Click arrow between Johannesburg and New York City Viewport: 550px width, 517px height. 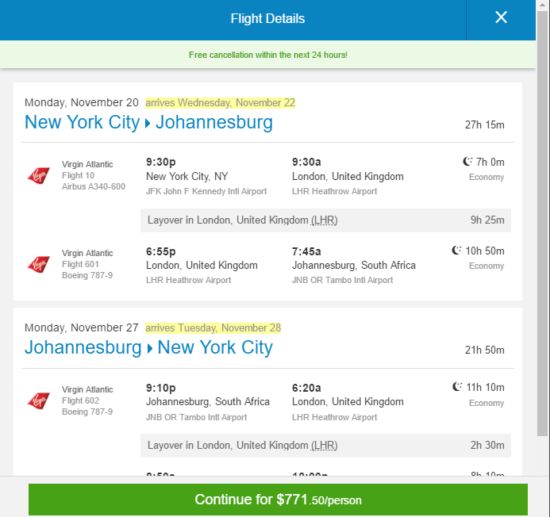[150, 349]
